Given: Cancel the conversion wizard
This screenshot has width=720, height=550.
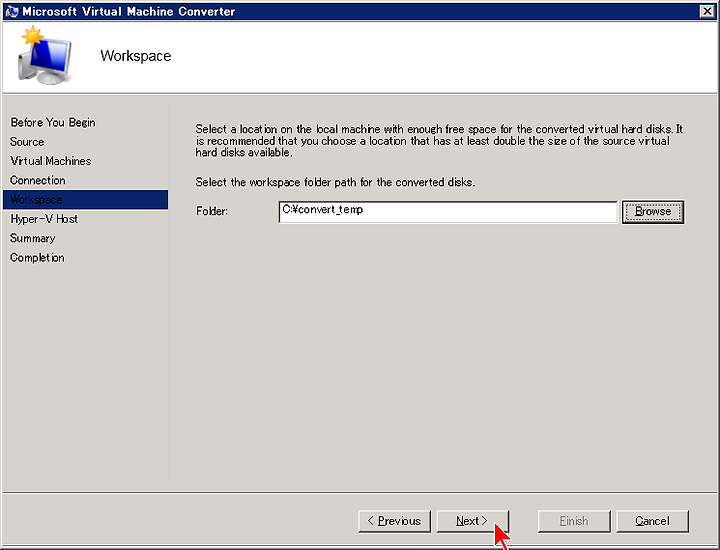Looking at the screenshot, I should (652, 521).
